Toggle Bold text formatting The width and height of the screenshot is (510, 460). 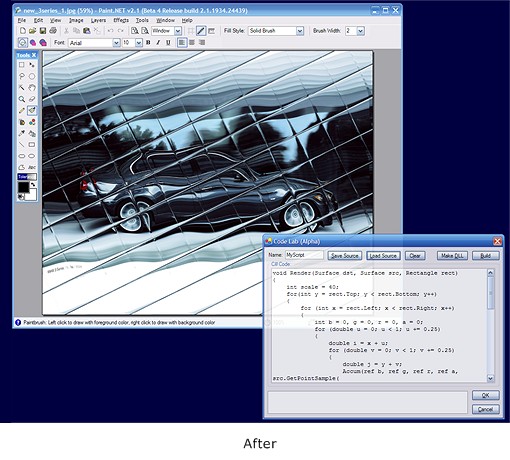point(148,43)
